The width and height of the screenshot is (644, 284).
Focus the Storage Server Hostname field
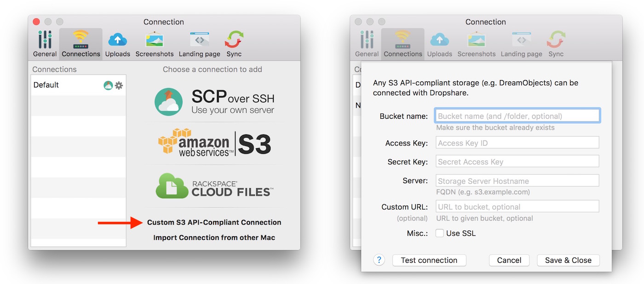517,181
